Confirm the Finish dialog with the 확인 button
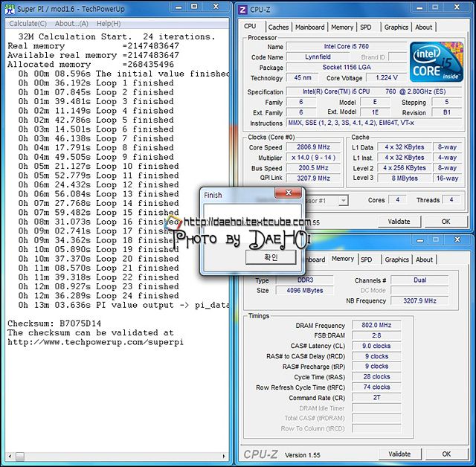Screen dimensions: 476x467 coord(271,257)
